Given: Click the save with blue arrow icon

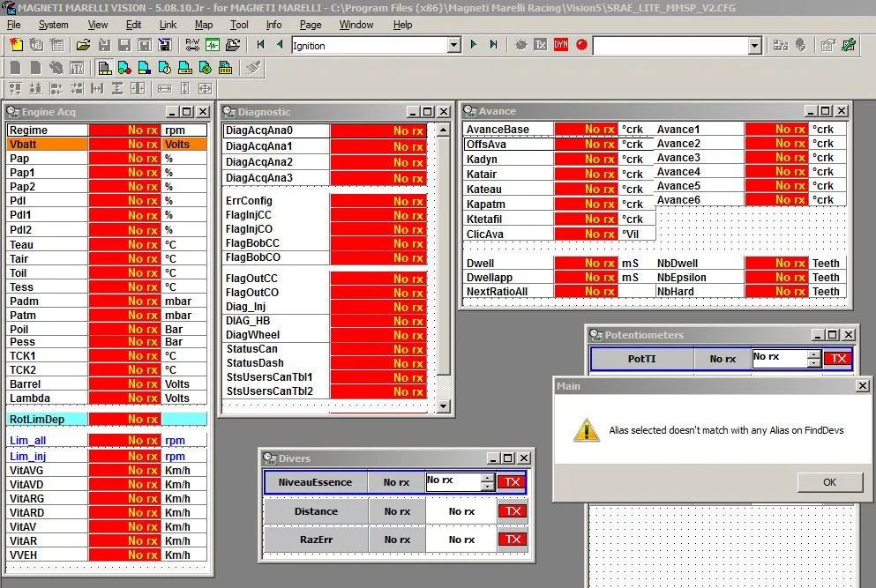Looking at the screenshot, I should [165, 45].
